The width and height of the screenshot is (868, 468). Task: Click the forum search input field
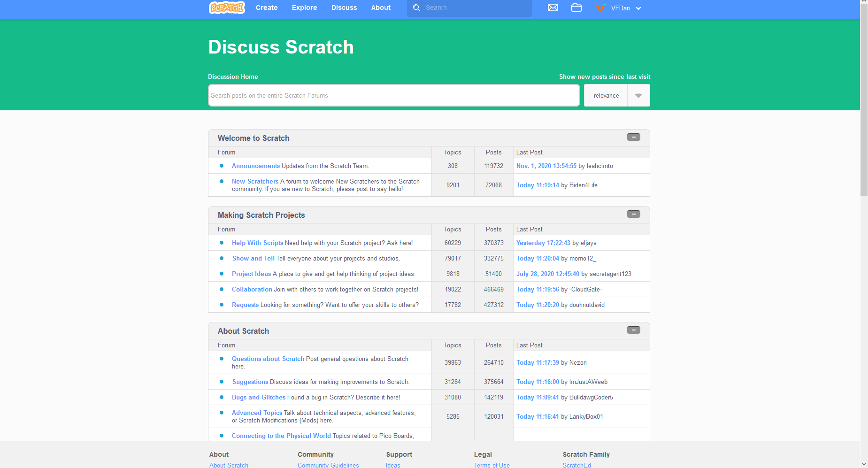(x=393, y=95)
